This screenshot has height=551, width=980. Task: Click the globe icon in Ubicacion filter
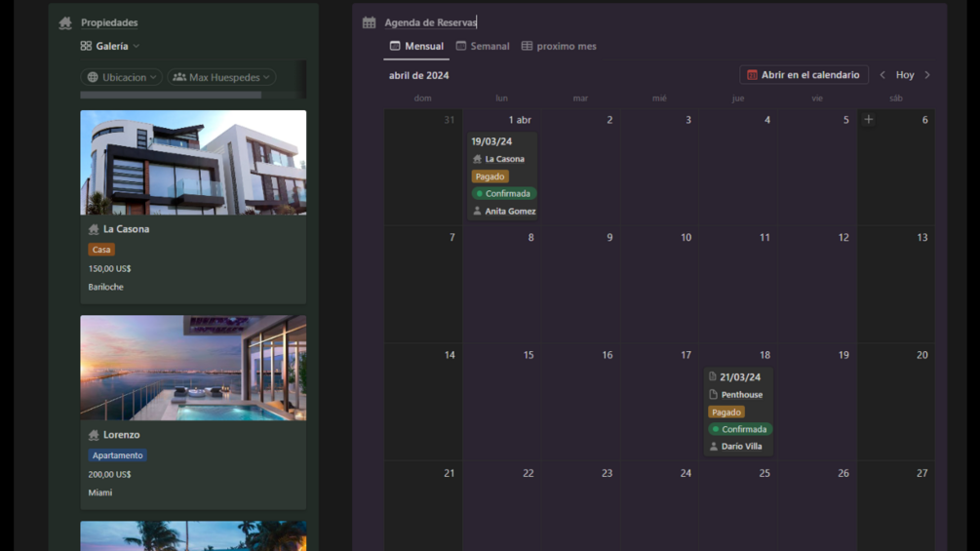93,77
